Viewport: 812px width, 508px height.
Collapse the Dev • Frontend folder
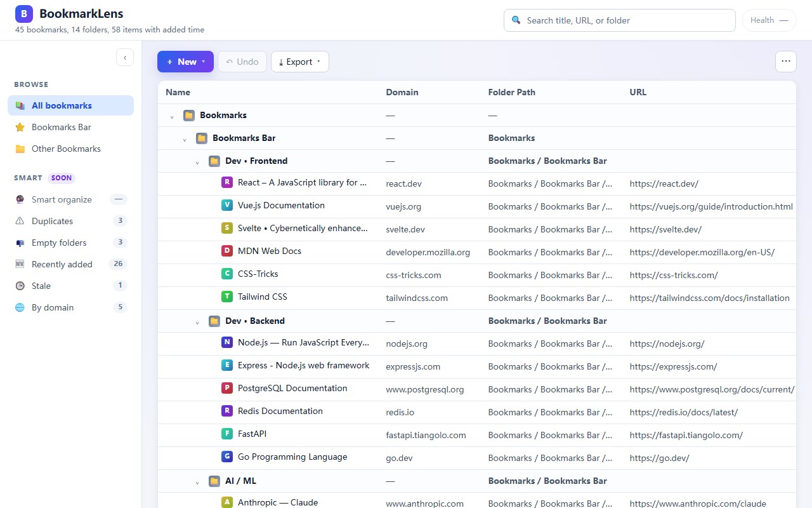tap(197, 163)
